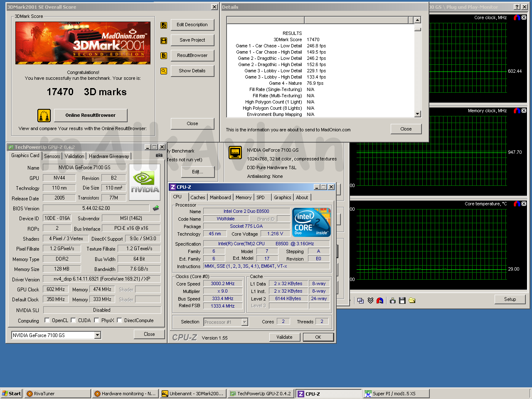532x399 pixels.
Task: Switch to the Validation tab in GPU-Z
Action: coord(74,156)
